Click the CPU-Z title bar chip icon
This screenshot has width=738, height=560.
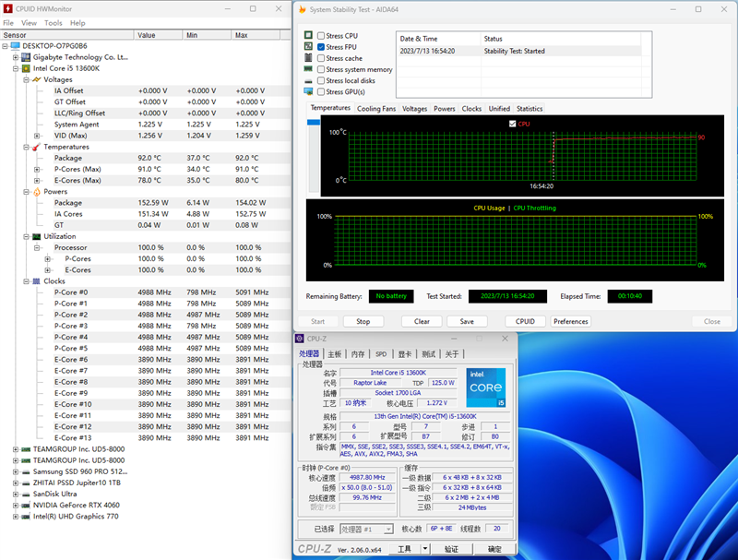[x=299, y=339]
